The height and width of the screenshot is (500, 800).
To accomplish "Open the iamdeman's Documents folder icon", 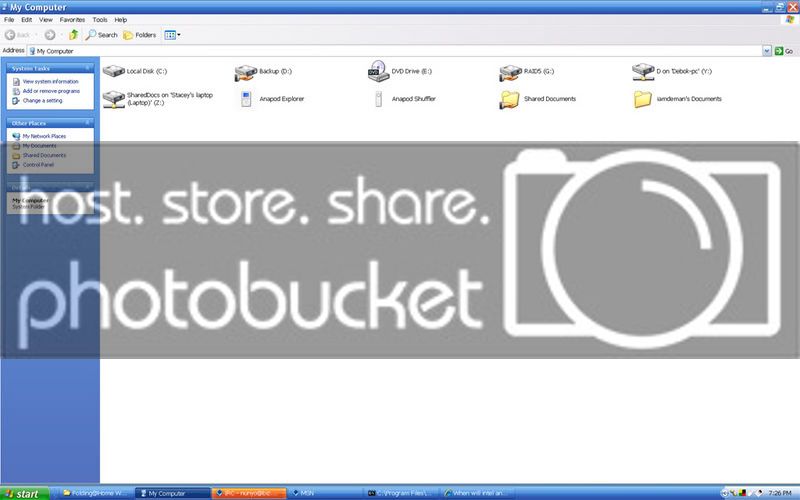I will pyautogui.click(x=643, y=99).
